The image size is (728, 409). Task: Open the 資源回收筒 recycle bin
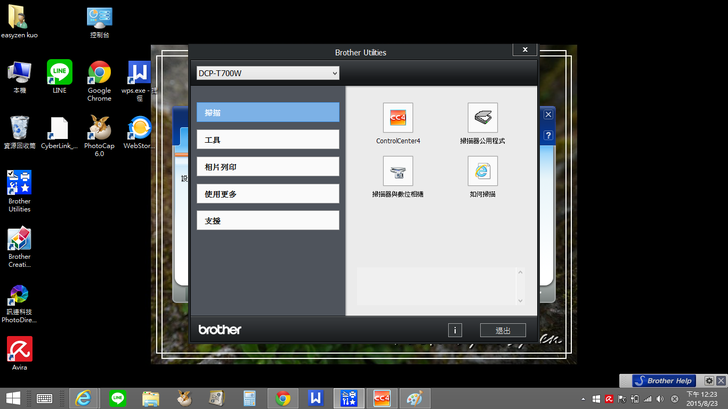[19, 132]
